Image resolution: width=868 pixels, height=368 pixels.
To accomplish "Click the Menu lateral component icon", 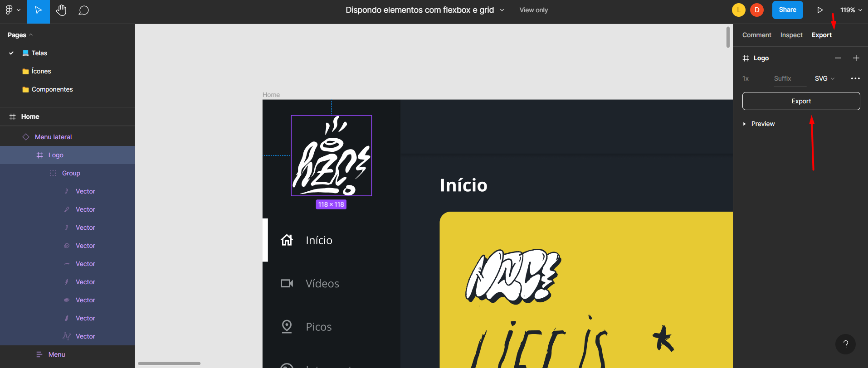I will 26,137.
